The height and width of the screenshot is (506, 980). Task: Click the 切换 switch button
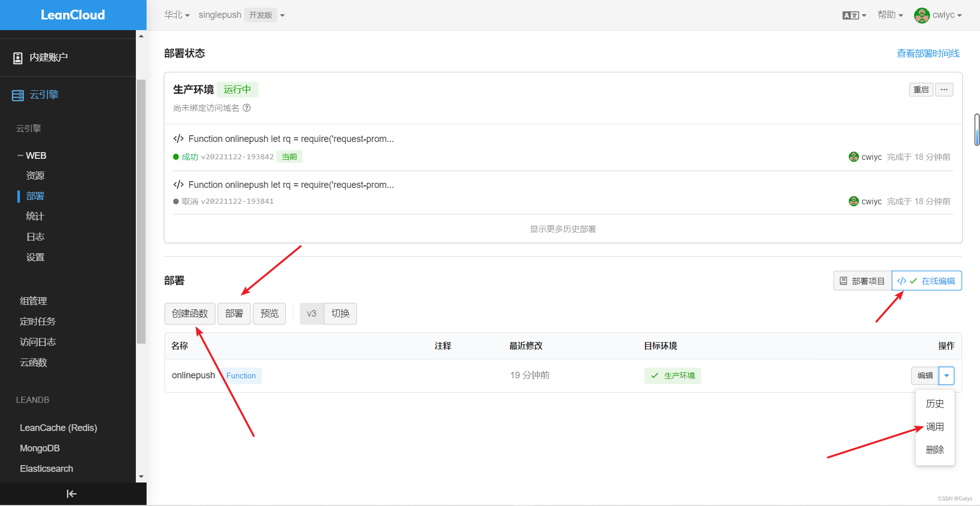click(x=341, y=314)
